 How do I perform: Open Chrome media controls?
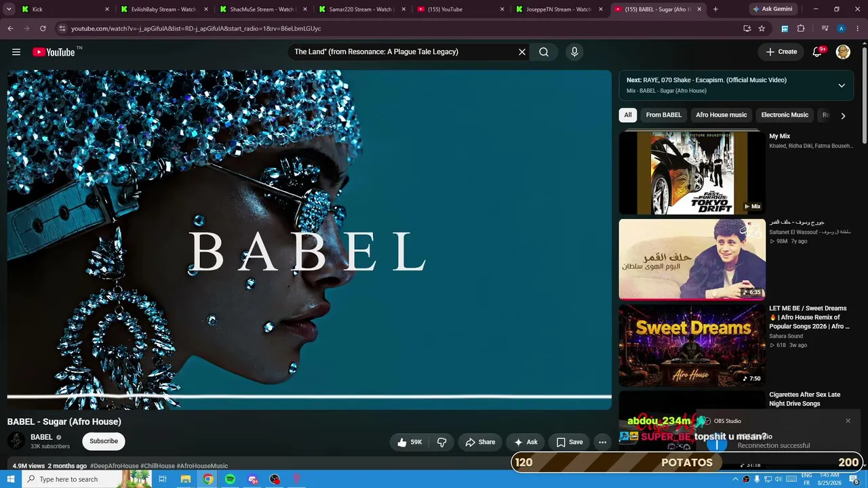(825, 28)
